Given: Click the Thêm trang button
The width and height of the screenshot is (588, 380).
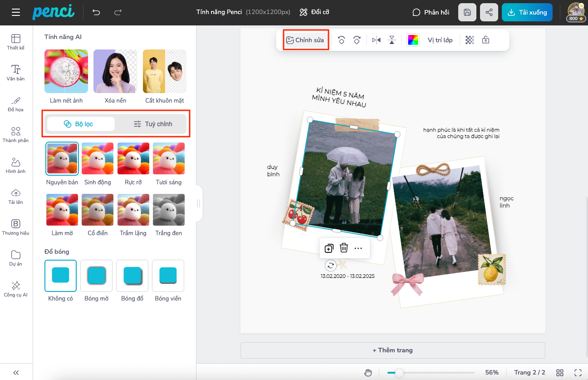Looking at the screenshot, I should pos(392,350).
